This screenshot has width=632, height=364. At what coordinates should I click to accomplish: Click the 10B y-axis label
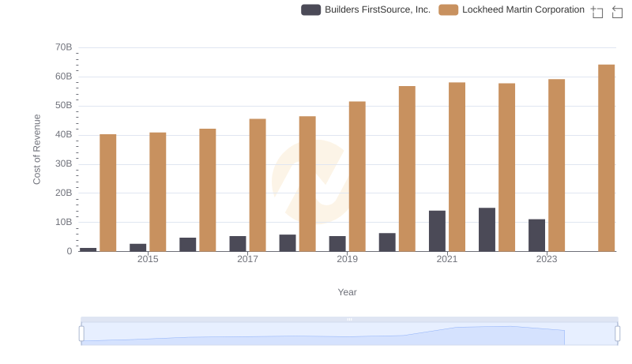tap(64, 222)
